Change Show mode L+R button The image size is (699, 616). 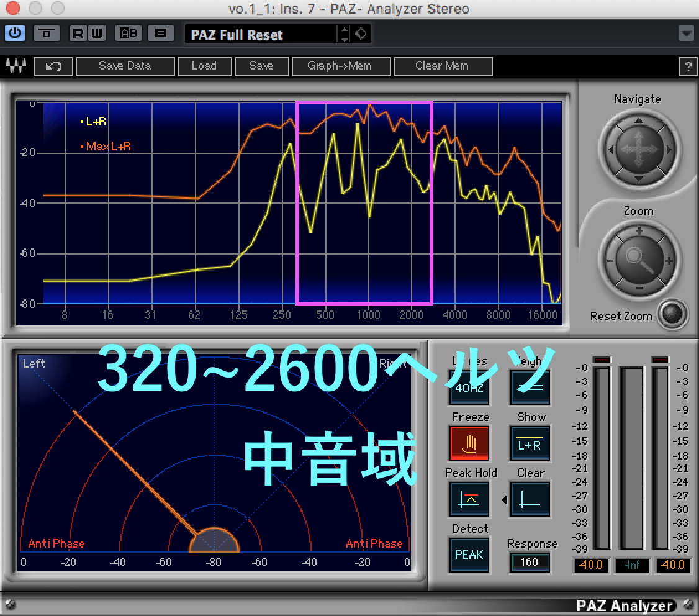[x=530, y=443]
